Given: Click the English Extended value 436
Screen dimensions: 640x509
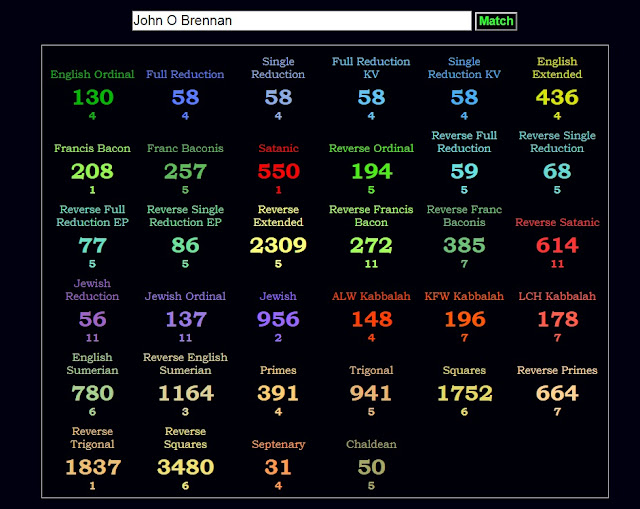Looking at the screenshot, I should pos(557,97).
